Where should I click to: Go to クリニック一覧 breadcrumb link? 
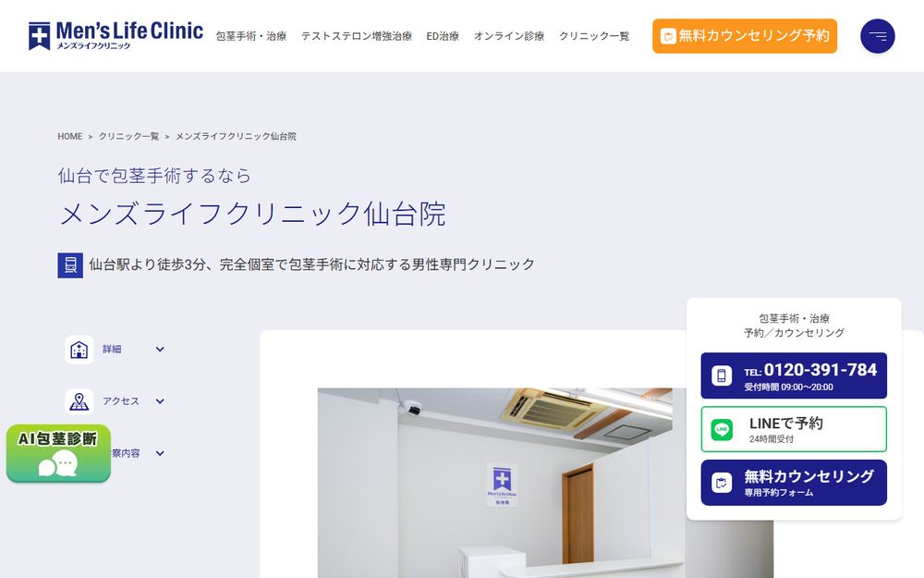128,136
